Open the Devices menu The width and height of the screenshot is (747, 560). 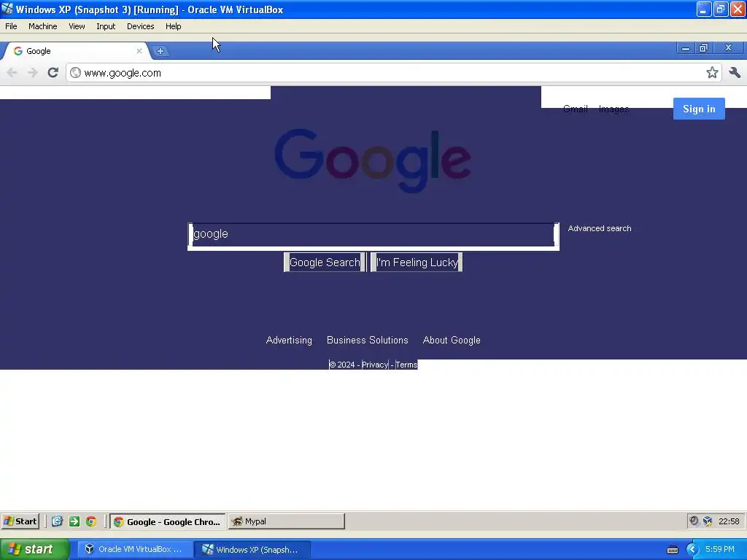click(x=141, y=26)
